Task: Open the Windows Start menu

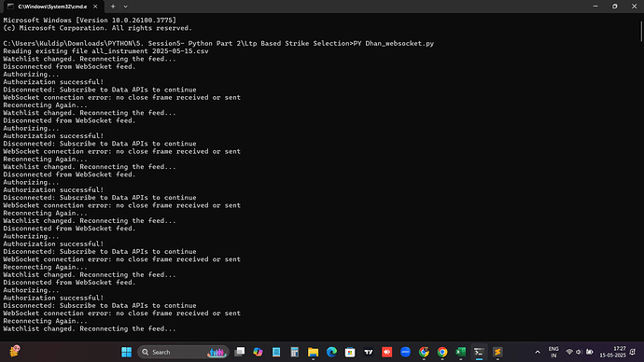Action: (x=127, y=352)
